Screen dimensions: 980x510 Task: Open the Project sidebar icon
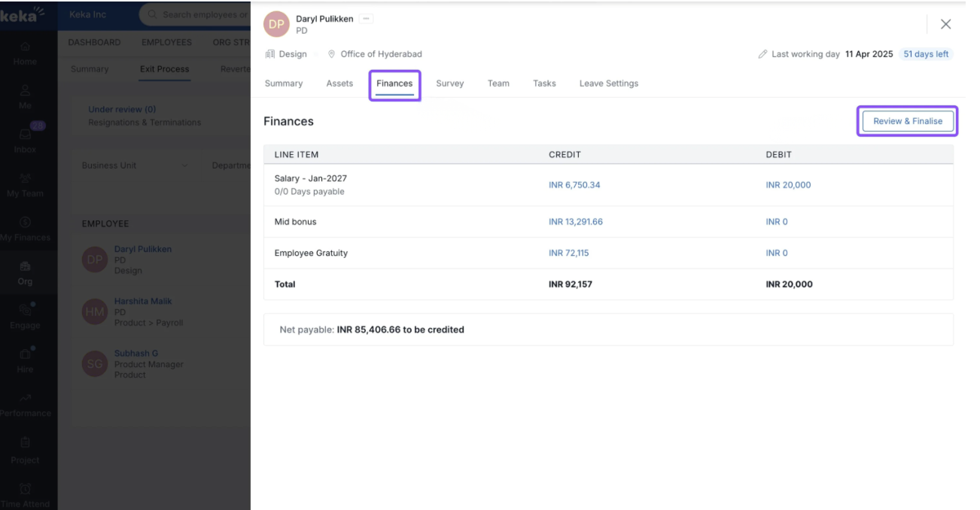25,443
